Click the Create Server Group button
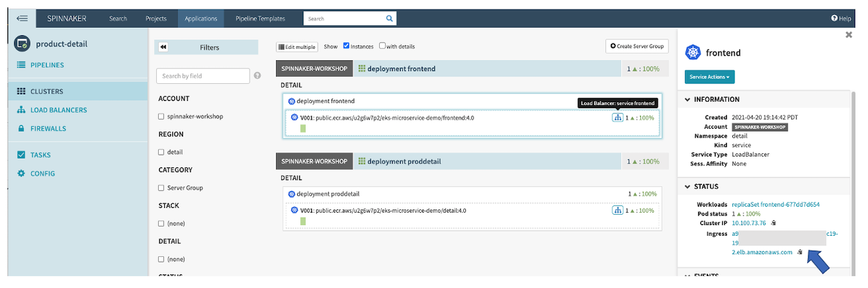Image resolution: width=868 pixels, height=288 pixels. point(637,46)
